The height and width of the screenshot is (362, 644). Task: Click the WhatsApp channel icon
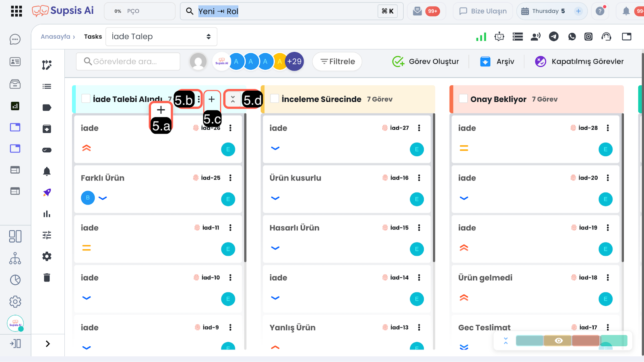point(572,37)
